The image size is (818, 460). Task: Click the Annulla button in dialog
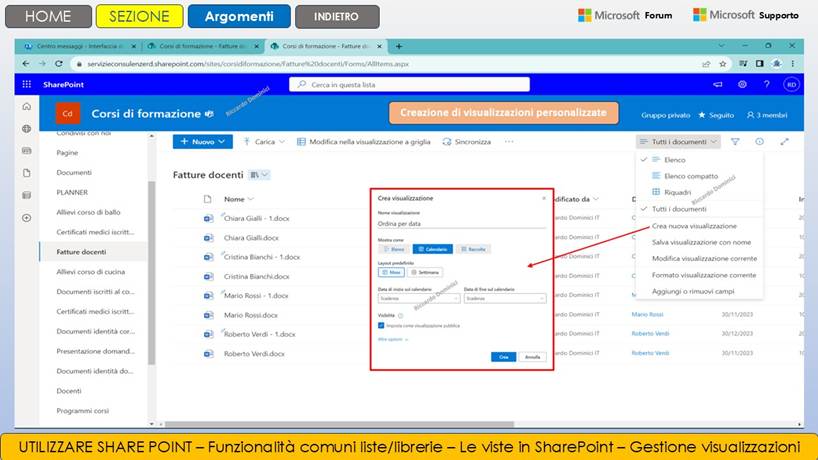pos(532,357)
